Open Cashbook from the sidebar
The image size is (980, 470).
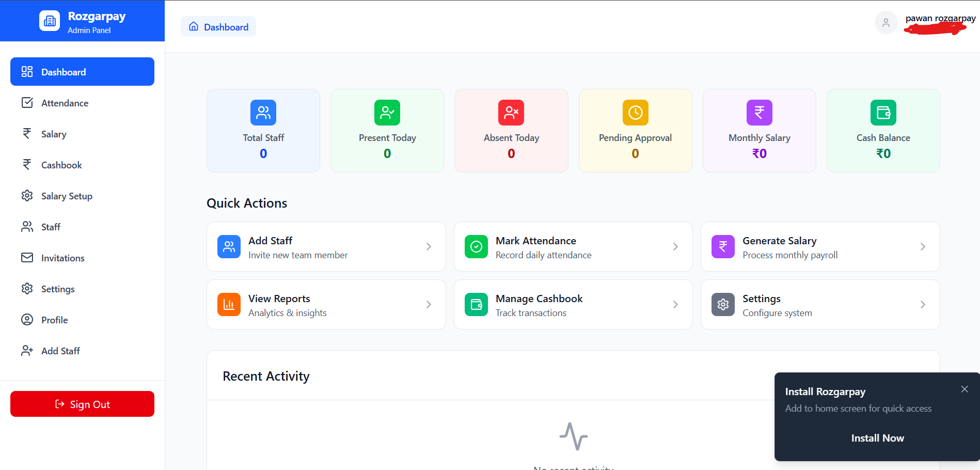point(82,165)
